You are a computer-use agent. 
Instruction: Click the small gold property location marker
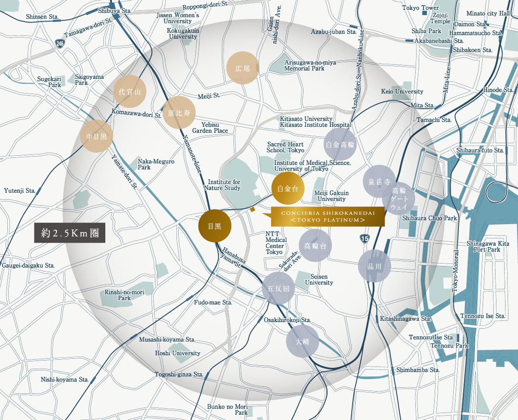(253, 209)
